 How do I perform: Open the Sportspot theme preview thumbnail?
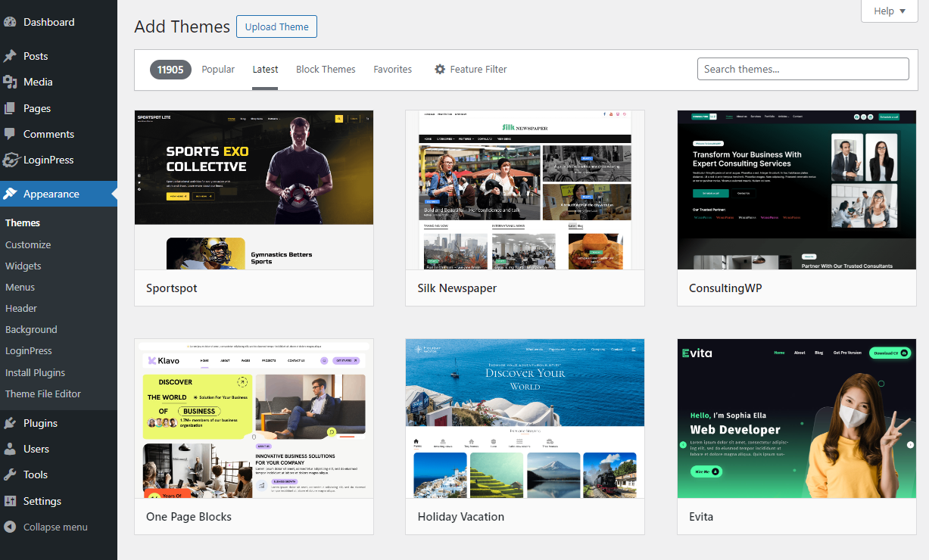[254, 190]
